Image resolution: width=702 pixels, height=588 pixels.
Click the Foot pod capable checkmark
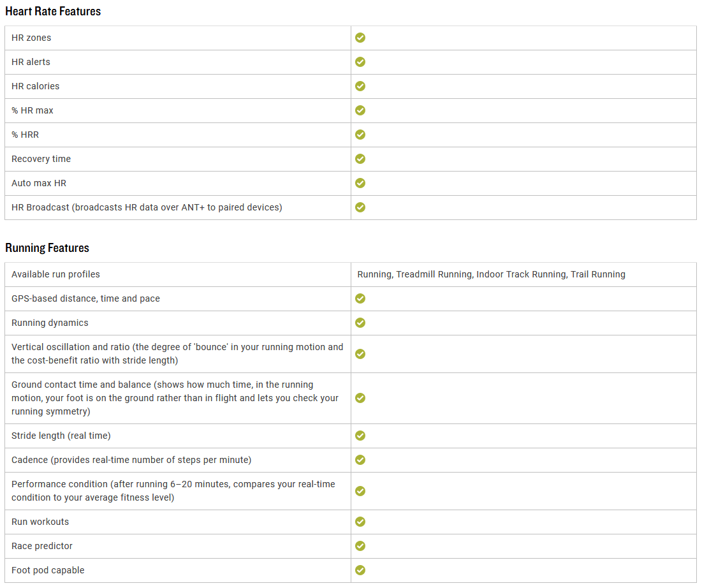pyautogui.click(x=360, y=570)
